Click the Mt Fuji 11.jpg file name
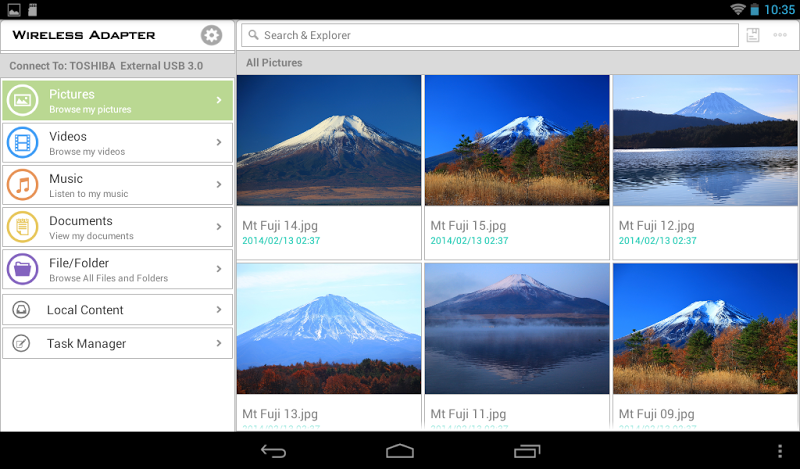 click(468, 414)
